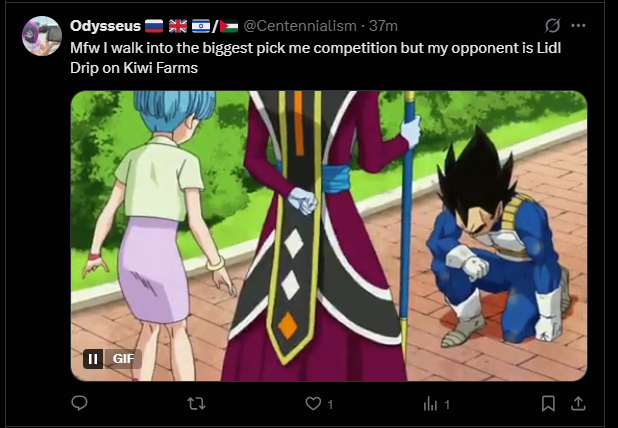Visit the @Centennialism handle link
This screenshot has width=618, height=428.
(x=300, y=26)
